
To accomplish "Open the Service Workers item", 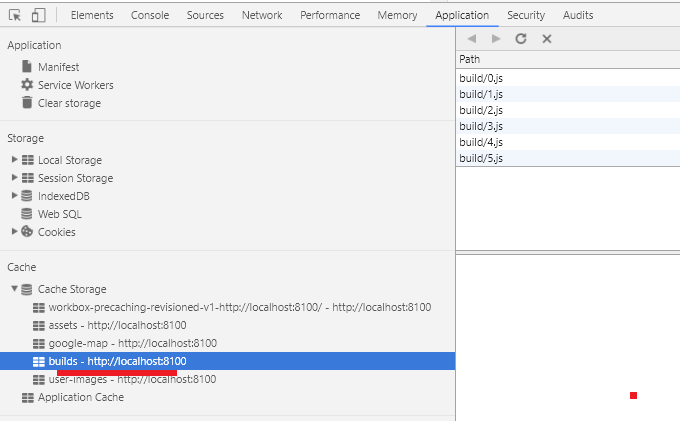I will pyautogui.click(x=76, y=85).
